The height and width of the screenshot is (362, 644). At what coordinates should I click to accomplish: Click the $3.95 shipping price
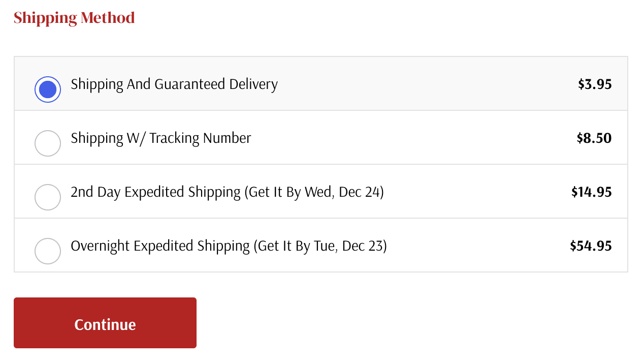point(595,84)
